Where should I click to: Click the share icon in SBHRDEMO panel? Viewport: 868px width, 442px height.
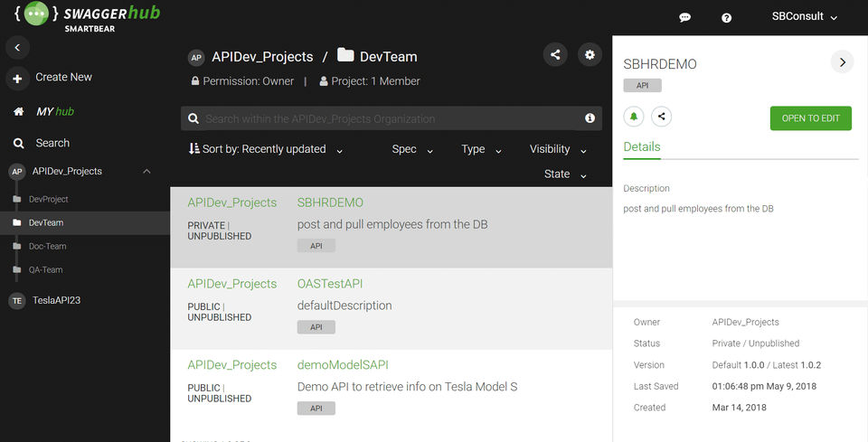pyautogui.click(x=661, y=117)
